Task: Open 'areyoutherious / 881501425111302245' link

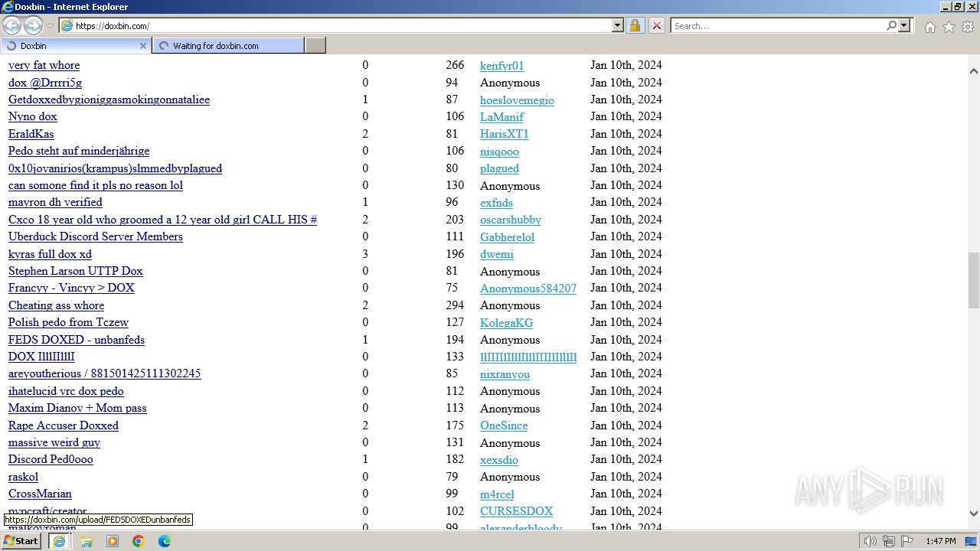Action: tap(104, 373)
